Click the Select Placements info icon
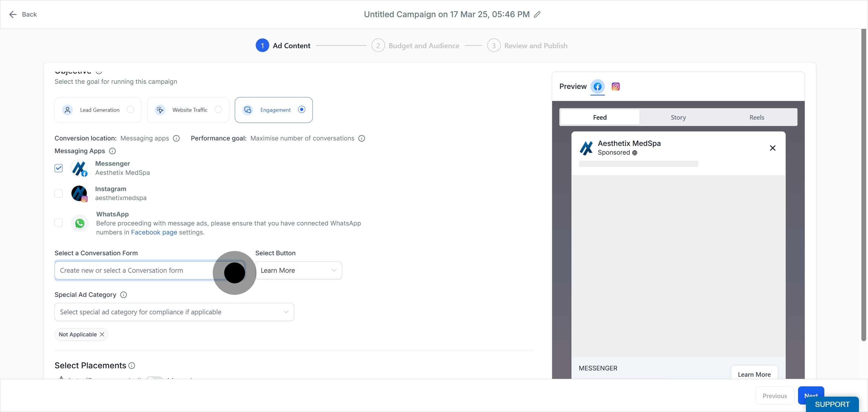 click(x=132, y=366)
